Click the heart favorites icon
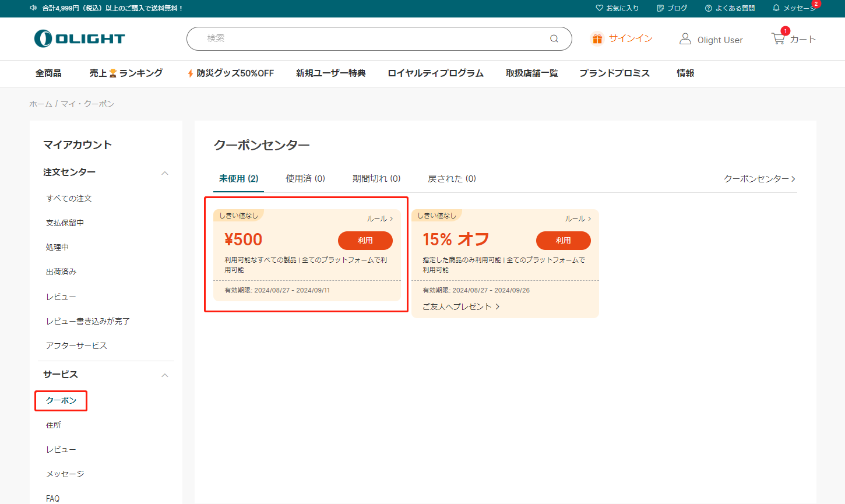This screenshot has width=845, height=504. pyautogui.click(x=599, y=8)
